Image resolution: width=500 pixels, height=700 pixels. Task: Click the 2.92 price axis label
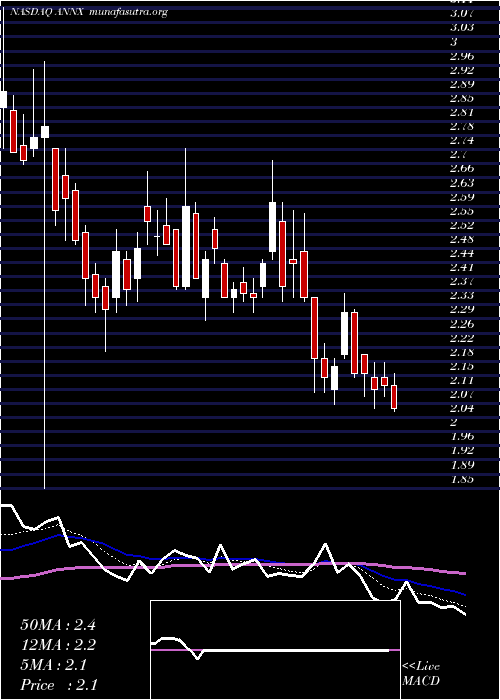(463, 70)
